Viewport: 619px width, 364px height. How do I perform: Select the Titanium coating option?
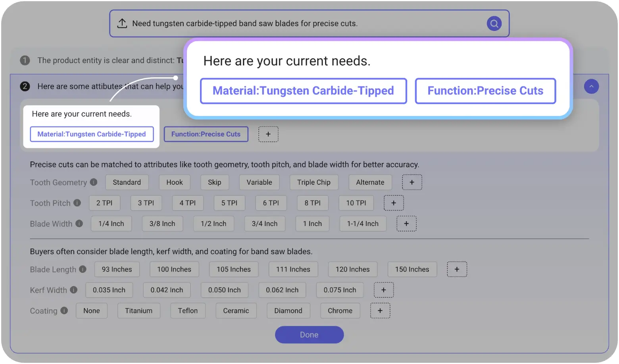point(138,311)
